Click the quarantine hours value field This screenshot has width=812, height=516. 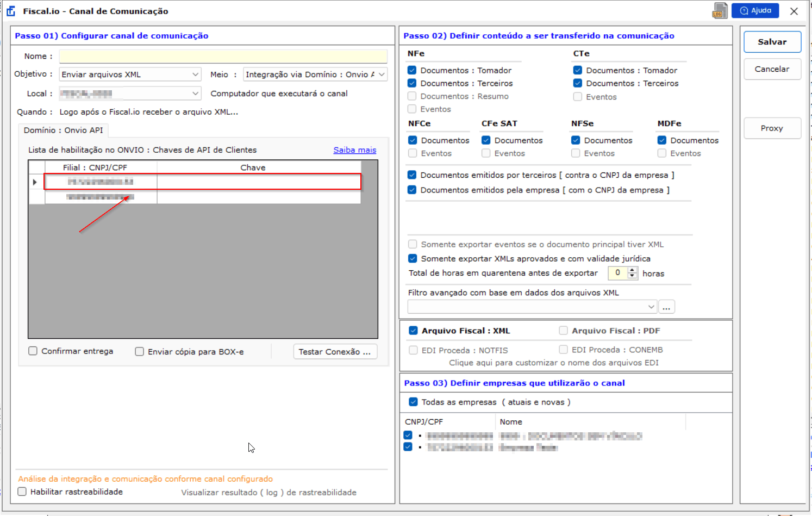coord(618,273)
